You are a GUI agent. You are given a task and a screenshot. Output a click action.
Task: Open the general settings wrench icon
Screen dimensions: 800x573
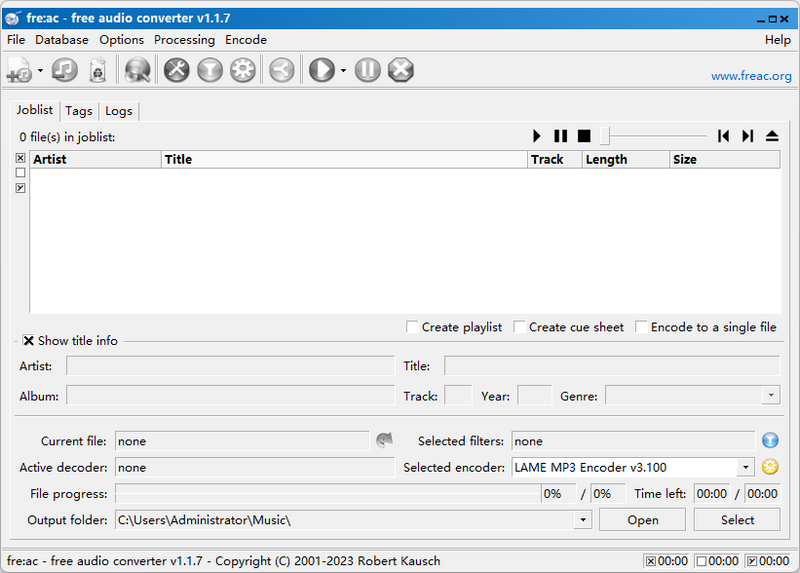(177, 70)
